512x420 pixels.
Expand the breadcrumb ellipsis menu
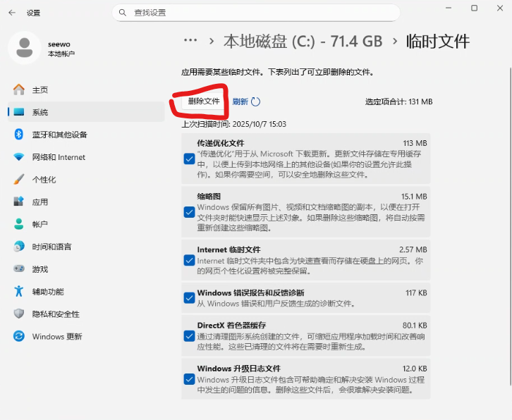point(190,40)
